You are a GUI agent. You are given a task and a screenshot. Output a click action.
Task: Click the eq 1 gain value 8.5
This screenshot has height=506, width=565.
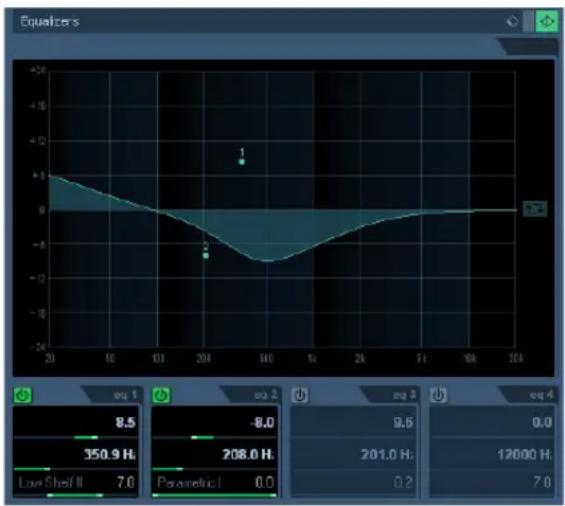(x=125, y=422)
